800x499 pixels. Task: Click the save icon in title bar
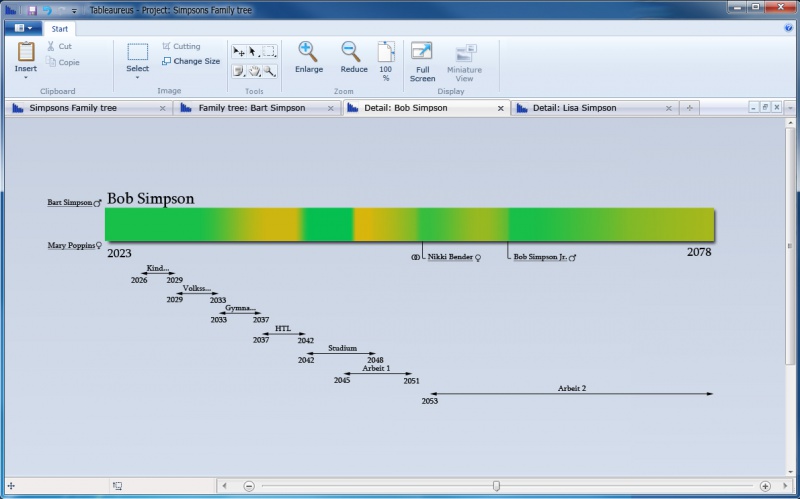[32, 9]
